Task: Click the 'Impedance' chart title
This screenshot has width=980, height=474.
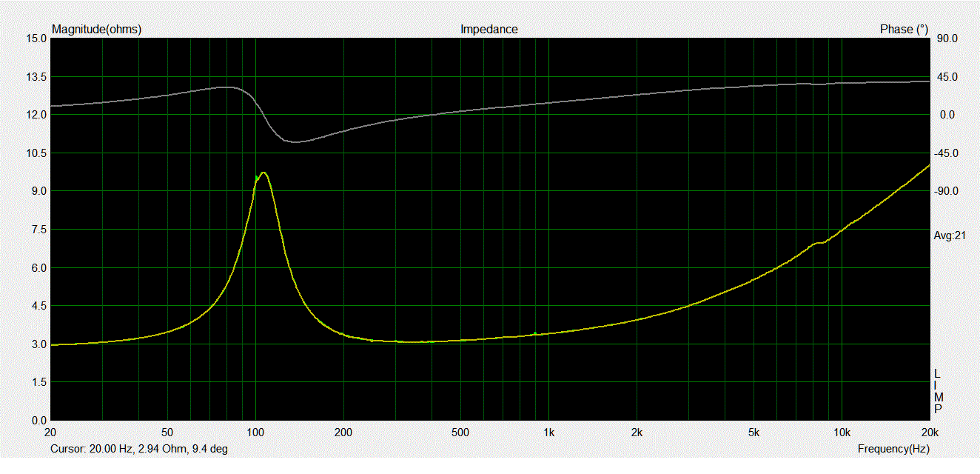Action: pyautogui.click(x=489, y=30)
